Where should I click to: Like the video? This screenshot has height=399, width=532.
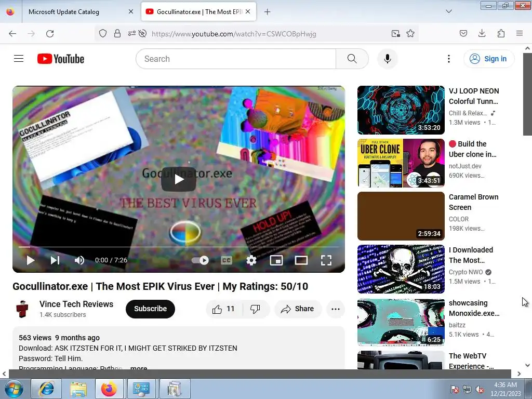223,309
